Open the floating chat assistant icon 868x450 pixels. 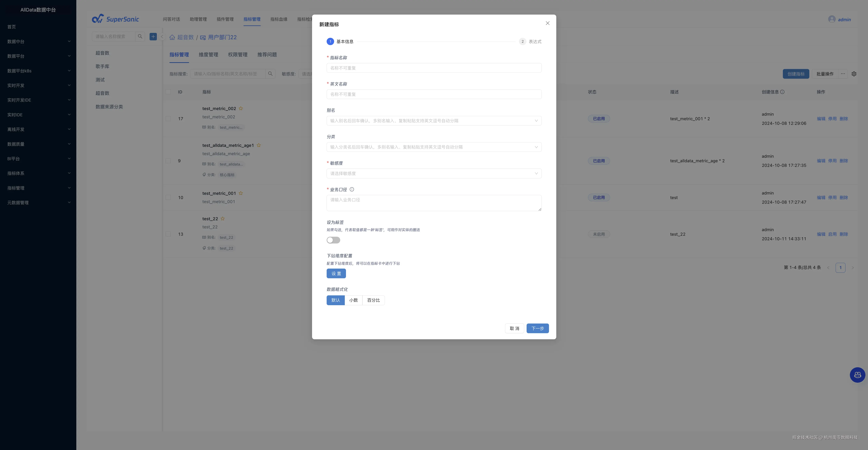coord(857,375)
